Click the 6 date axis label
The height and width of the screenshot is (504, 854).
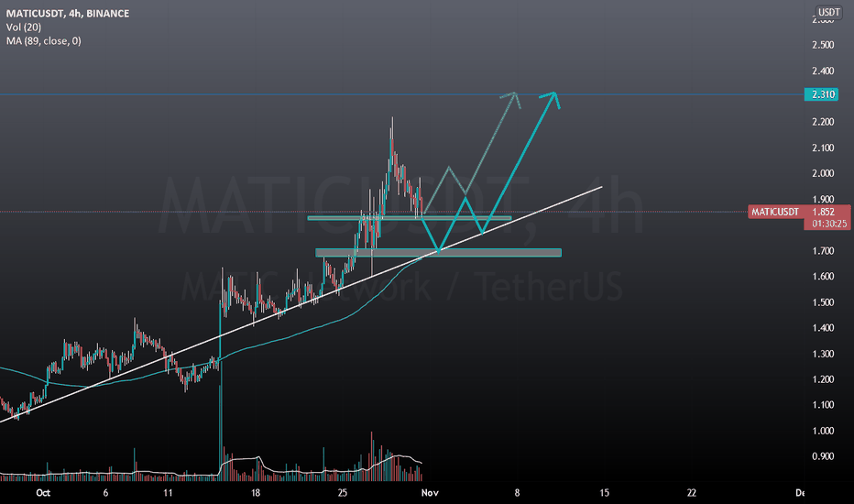click(x=105, y=493)
